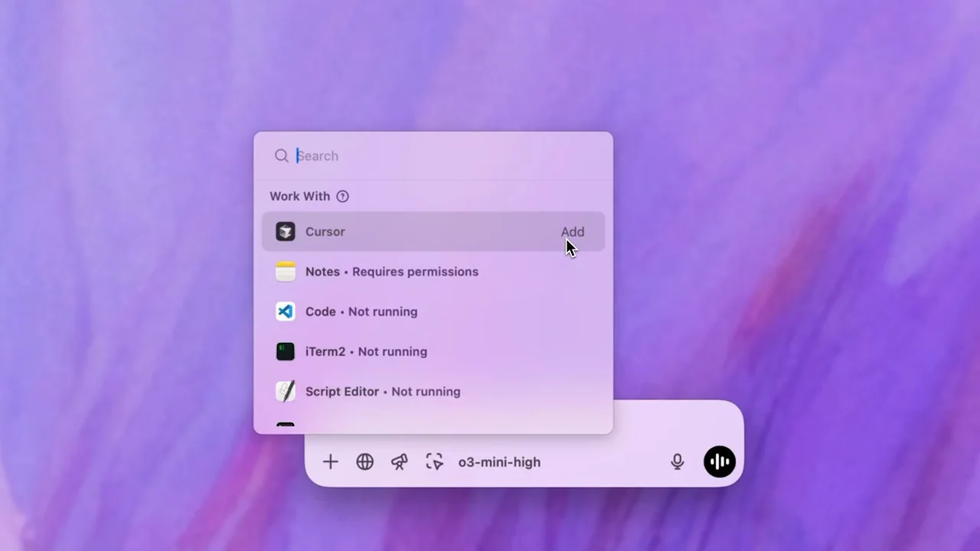The height and width of the screenshot is (551, 980).
Task: Open the o3-mini-high model selector
Action: (499, 462)
